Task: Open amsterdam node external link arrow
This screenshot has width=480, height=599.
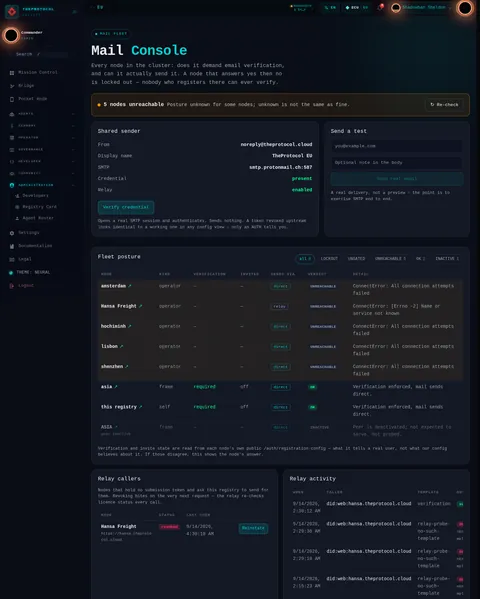Action: tap(130, 286)
